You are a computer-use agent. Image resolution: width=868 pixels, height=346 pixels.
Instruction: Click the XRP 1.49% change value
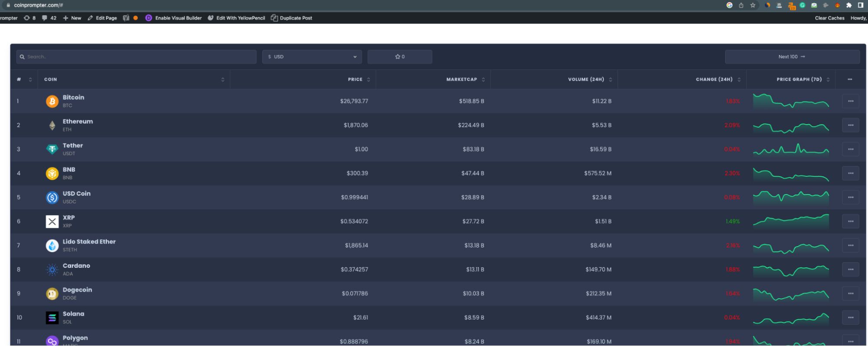click(733, 221)
